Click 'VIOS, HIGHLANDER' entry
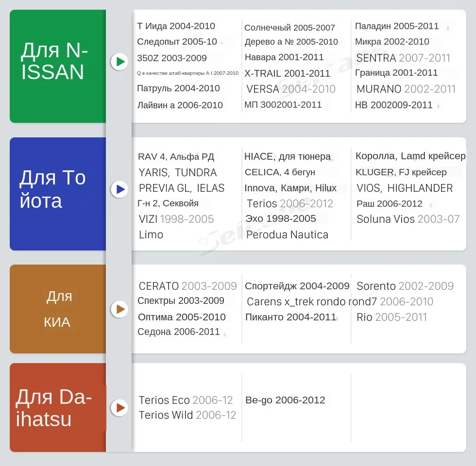 (405, 188)
